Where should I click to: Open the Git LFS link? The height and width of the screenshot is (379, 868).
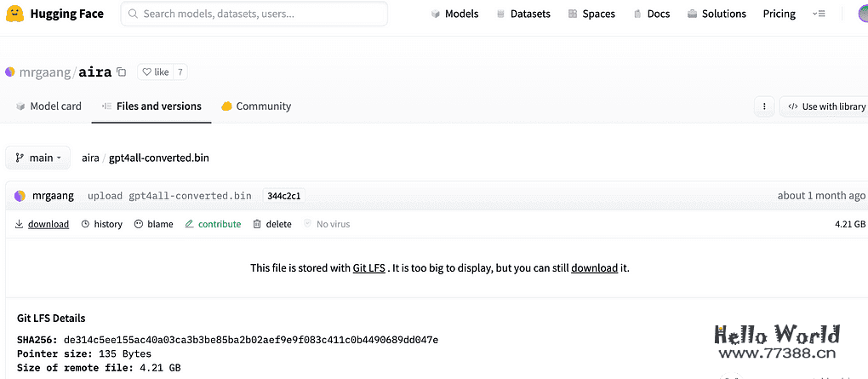click(x=369, y=267)
